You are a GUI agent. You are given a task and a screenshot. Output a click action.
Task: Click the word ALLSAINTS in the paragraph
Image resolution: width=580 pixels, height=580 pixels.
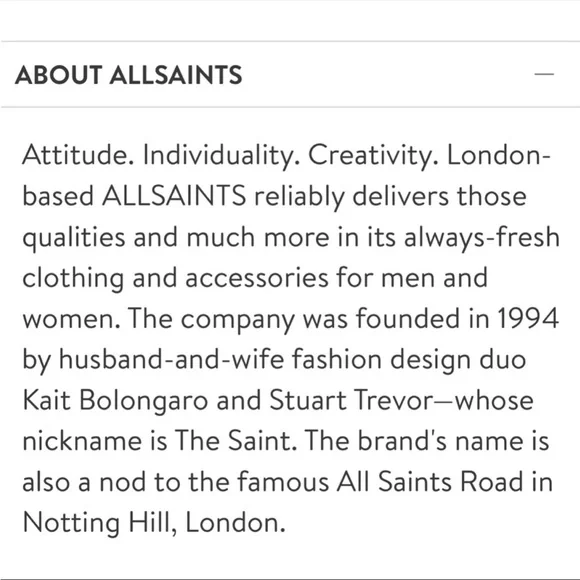click(174, 195)
